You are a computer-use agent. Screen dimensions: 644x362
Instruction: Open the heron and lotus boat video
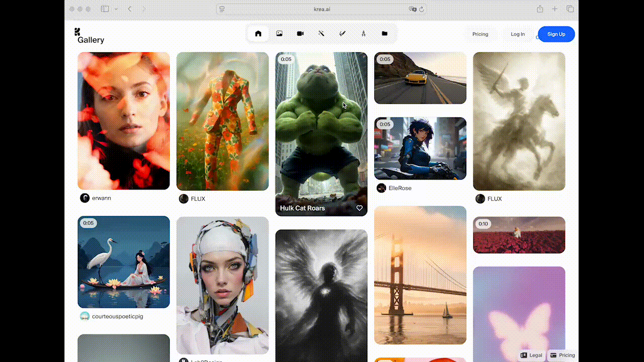(124, 262)
